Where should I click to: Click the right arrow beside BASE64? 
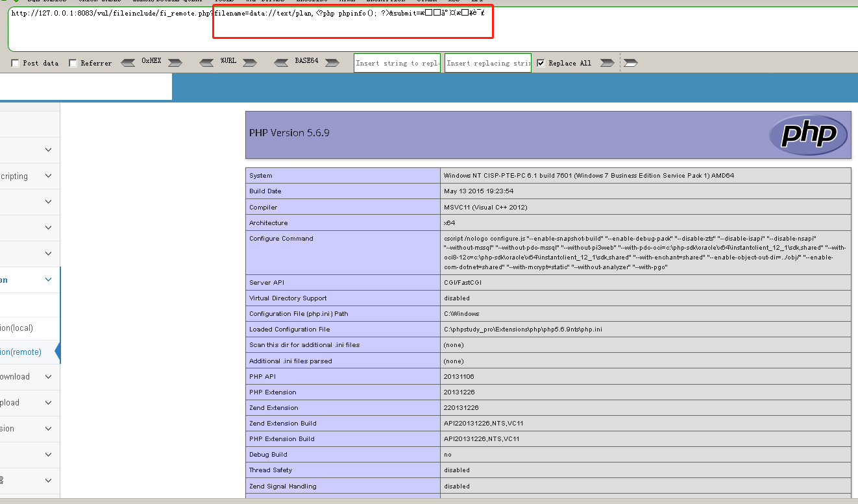pos(332,63)
